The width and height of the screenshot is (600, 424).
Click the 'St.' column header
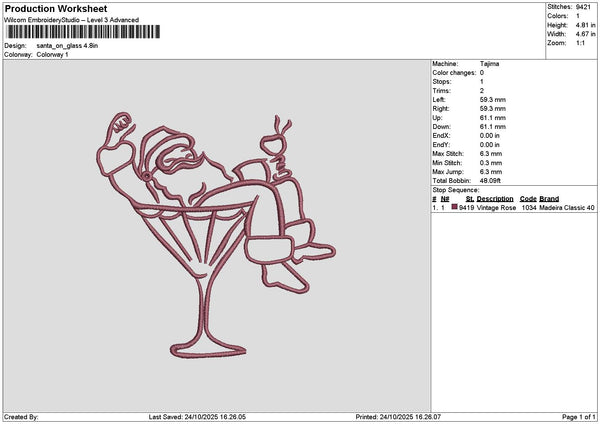click(470, 199)
